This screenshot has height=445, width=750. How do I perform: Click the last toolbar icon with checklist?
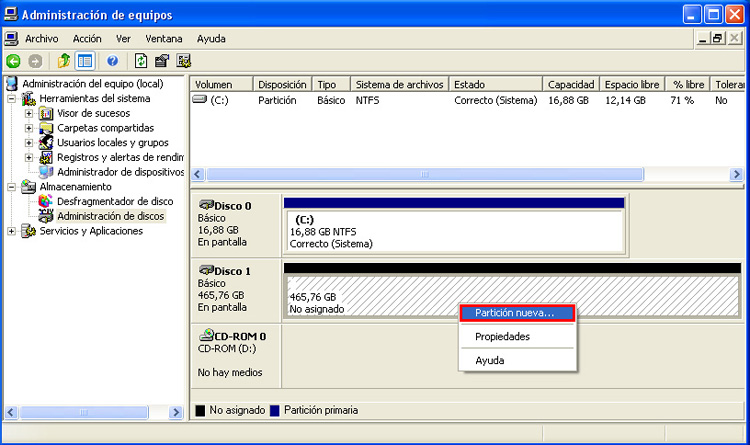[x=184, y=61]
